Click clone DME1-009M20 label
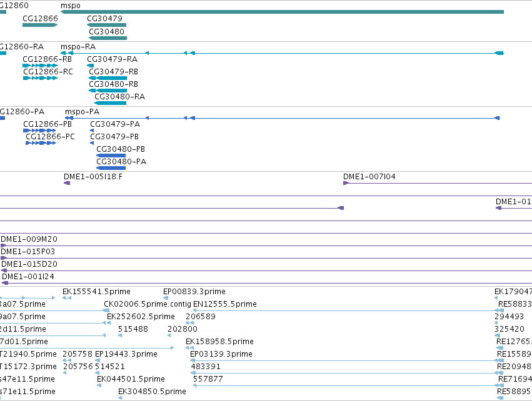The image size is (532, 401). click(x=29, y=239)
